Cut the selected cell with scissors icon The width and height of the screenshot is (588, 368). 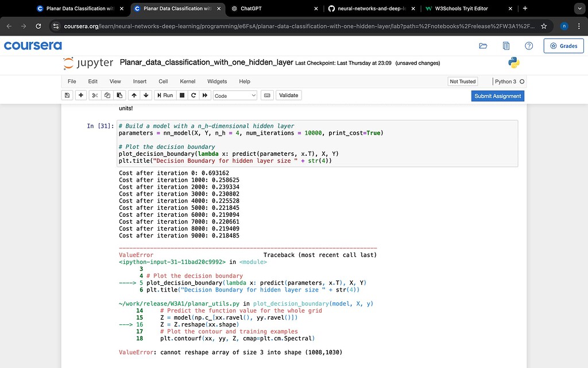(94, 95)
